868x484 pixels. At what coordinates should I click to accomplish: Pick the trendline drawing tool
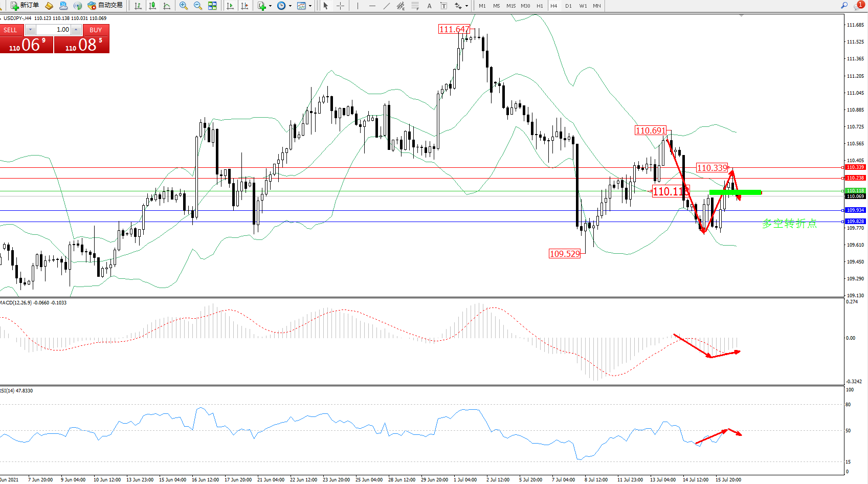(387, 6)
